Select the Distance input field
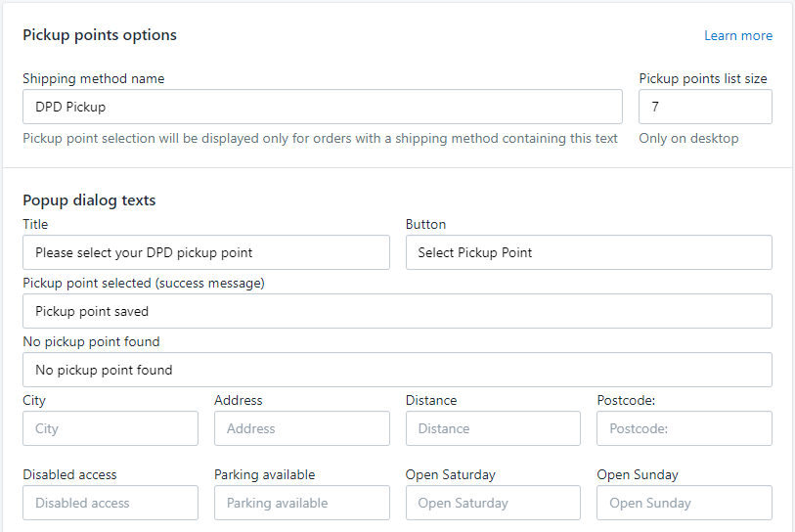 tap(493, 428)
